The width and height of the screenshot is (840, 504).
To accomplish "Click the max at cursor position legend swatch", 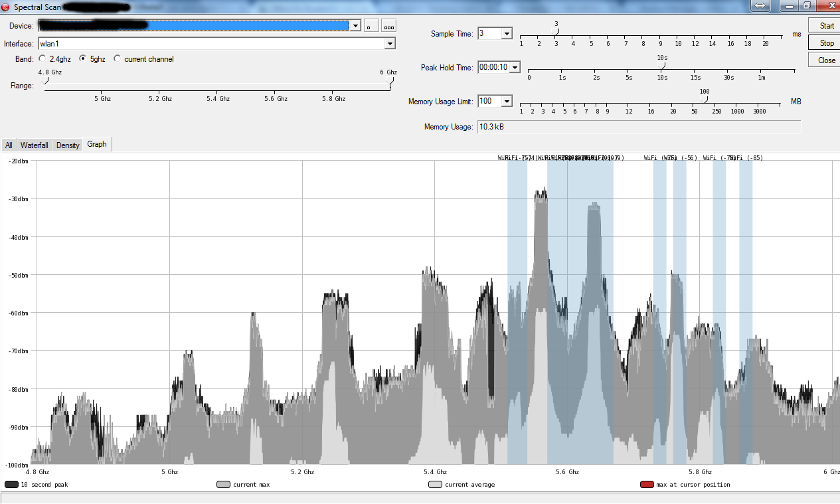I will pyautogui.click(x=647, y=485).
